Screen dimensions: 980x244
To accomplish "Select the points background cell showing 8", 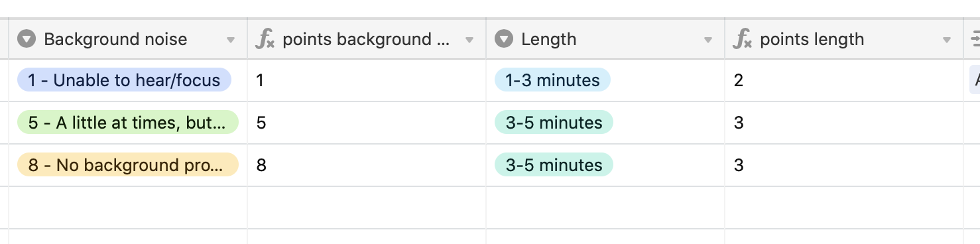I will click(367, 165).
